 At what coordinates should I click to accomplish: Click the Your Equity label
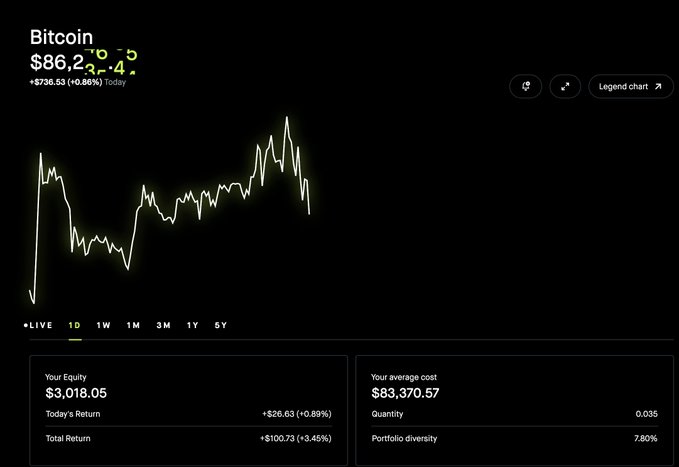(x=66, y=377)
